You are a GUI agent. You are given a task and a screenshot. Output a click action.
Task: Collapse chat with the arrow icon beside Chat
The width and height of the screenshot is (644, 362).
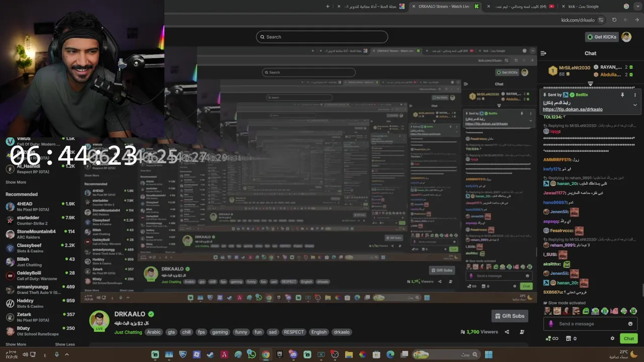(x=543, y=53)
